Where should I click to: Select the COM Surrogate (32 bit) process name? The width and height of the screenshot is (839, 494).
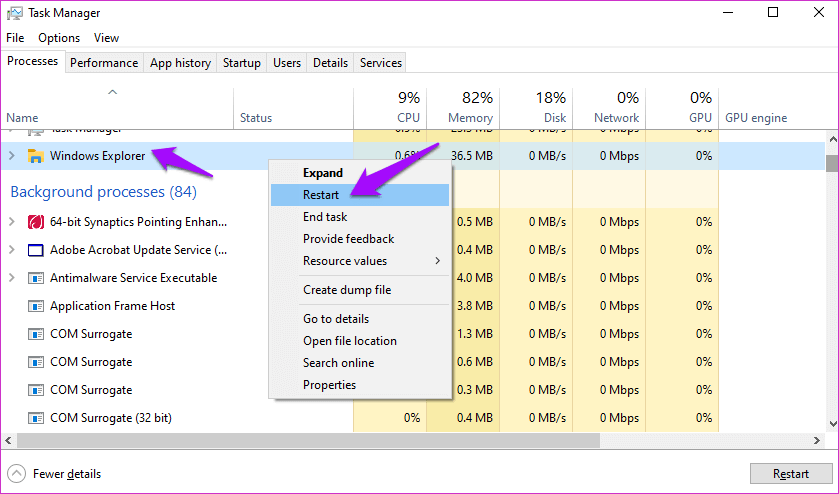pyautogui.click(x=111, y=418)
